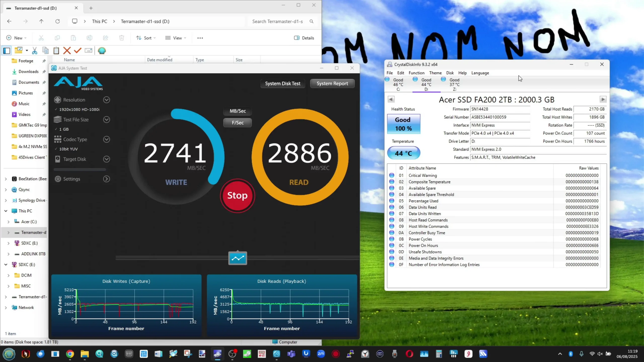The height and width of the screenshot is (362, 644).
Task: Click the Serial Number field in CrystalDiskInfo
Action: 500,117
